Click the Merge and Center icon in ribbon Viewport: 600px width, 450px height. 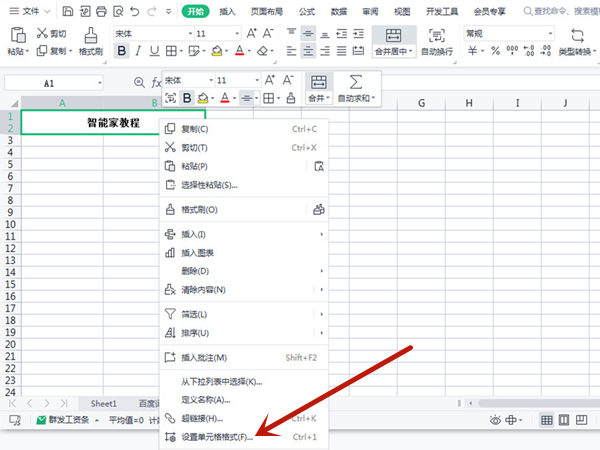click(x=393, y=35)
